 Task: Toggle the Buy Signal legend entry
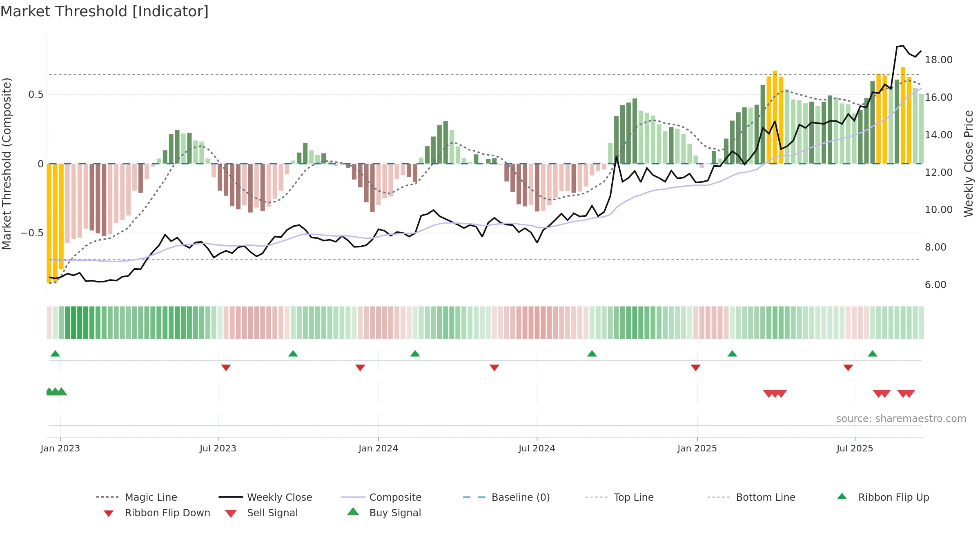(x=384, y=513)
